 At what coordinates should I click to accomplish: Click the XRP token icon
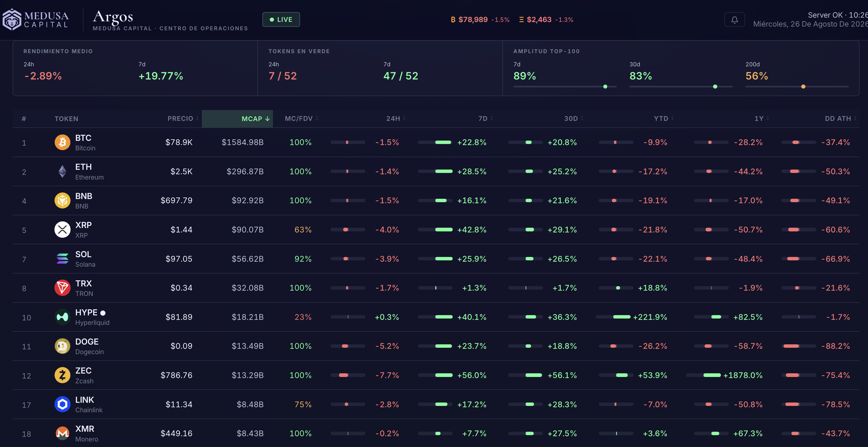(x=62, y=230)
